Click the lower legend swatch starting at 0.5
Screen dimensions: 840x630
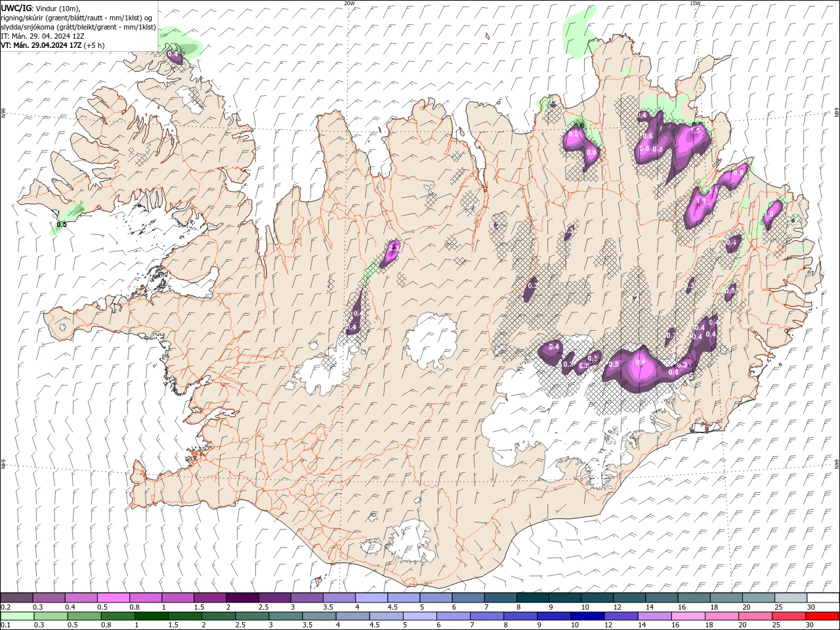(85, 616)
